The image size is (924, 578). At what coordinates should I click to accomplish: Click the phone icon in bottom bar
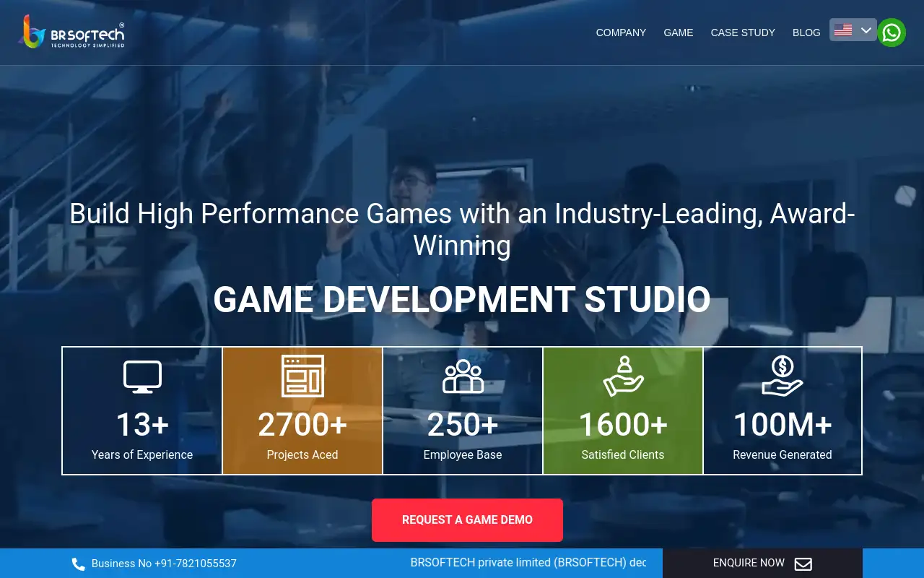[78, 564]
